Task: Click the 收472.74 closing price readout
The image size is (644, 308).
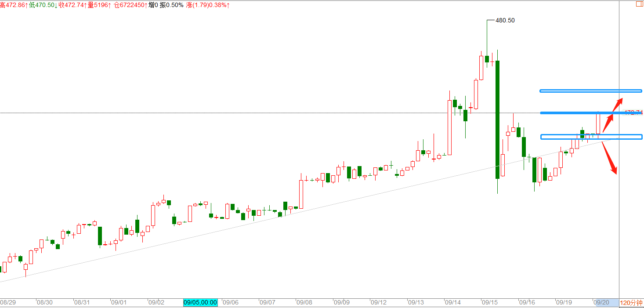Action: 73,5
